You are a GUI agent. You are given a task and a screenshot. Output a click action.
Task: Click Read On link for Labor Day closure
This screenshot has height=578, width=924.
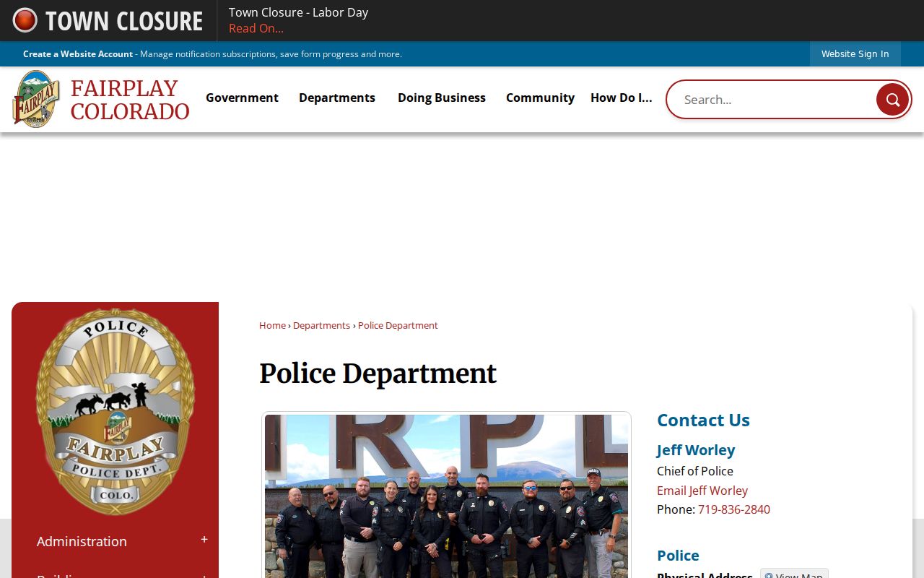[256, 28]
